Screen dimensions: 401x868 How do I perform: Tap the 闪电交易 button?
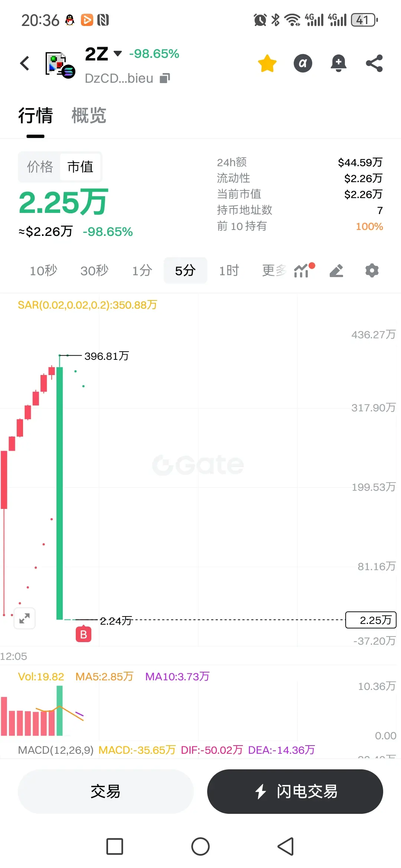(295, 791)
